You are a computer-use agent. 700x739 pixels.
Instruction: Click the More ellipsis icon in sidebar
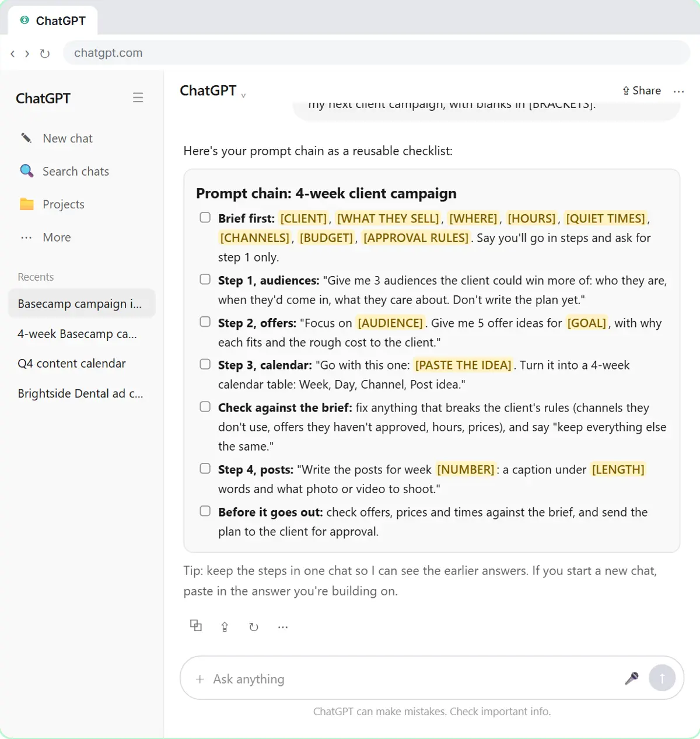(x=26, y=238)
